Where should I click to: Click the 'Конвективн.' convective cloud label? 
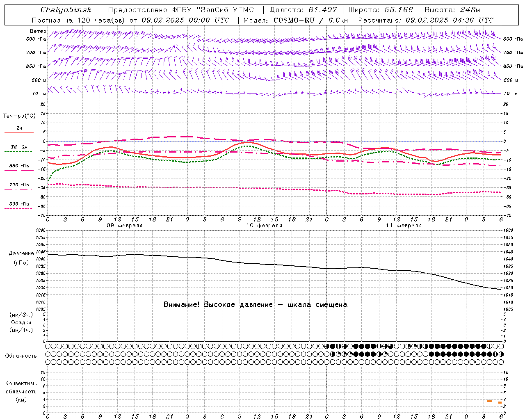tap(21, 383)
